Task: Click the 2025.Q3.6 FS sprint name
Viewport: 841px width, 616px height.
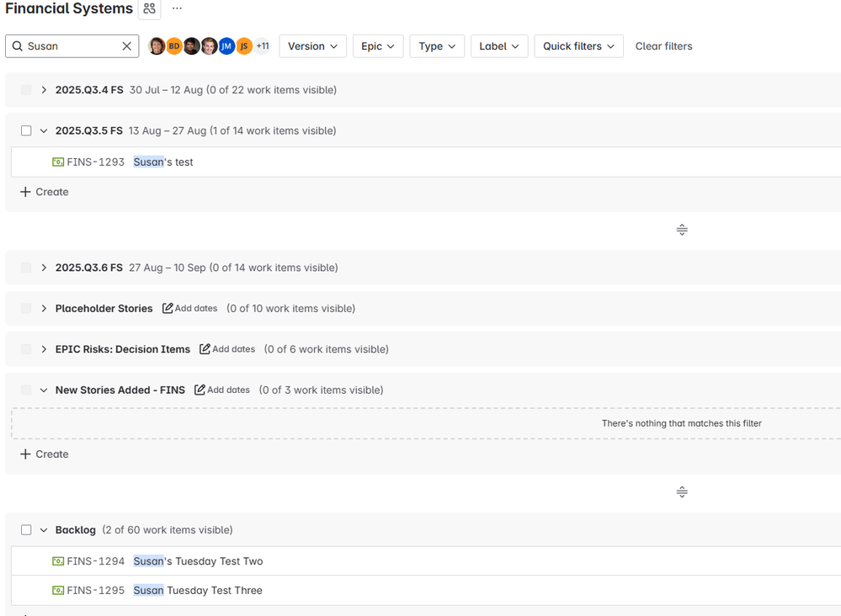Action: [89, 268]
